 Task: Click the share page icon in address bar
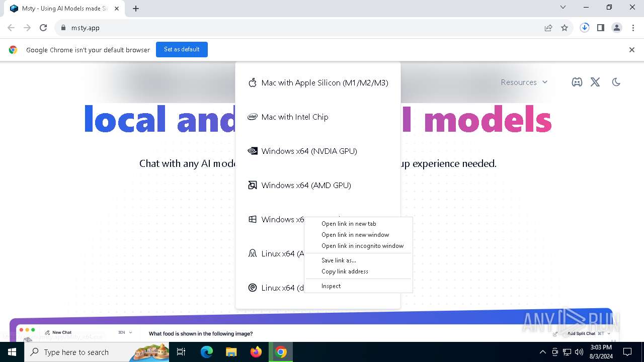pos(548,28)
